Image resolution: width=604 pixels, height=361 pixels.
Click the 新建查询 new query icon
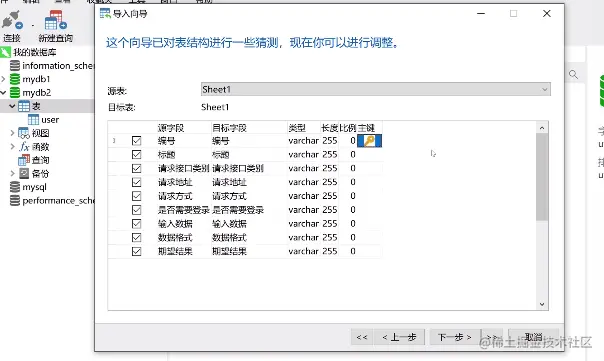coord(55,20)
